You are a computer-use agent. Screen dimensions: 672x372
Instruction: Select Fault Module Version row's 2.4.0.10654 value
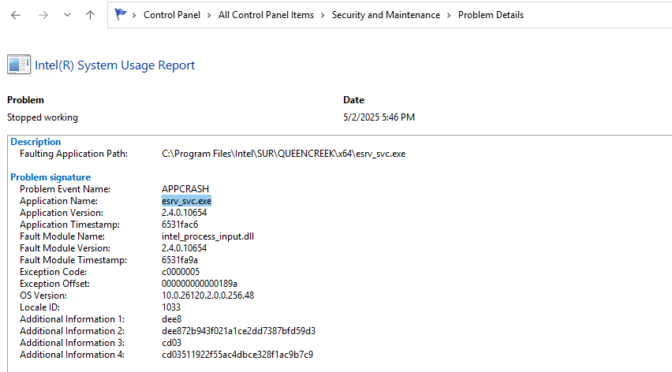point(184,248)
